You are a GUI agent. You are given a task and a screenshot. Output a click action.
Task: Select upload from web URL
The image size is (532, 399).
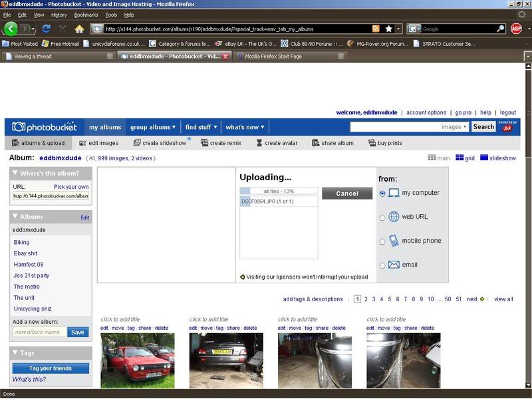(382, 217)
